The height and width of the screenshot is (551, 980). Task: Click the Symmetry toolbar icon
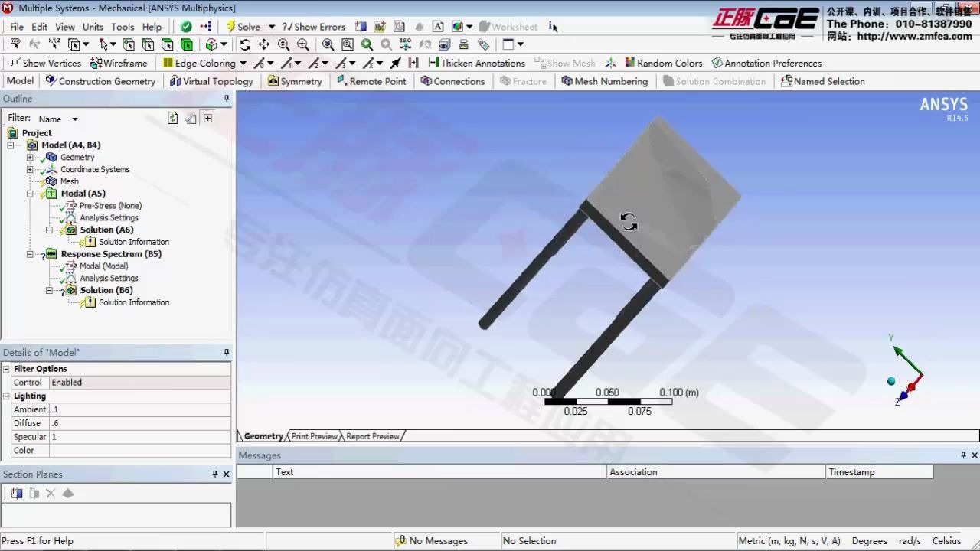click(295, 81)
